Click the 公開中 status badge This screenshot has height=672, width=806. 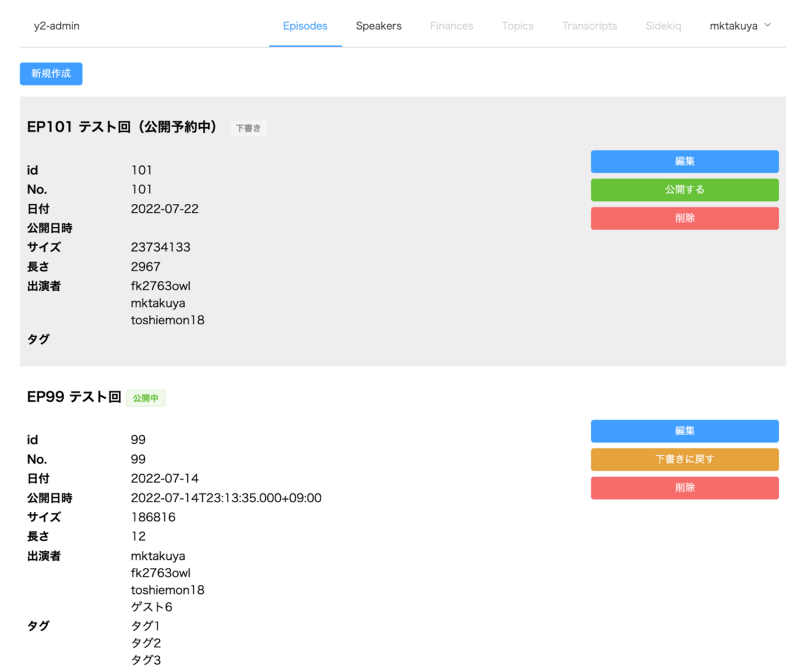click(146, 398)
